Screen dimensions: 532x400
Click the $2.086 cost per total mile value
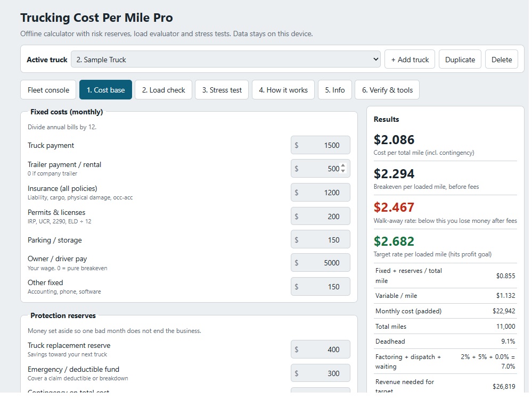[394, 140]
